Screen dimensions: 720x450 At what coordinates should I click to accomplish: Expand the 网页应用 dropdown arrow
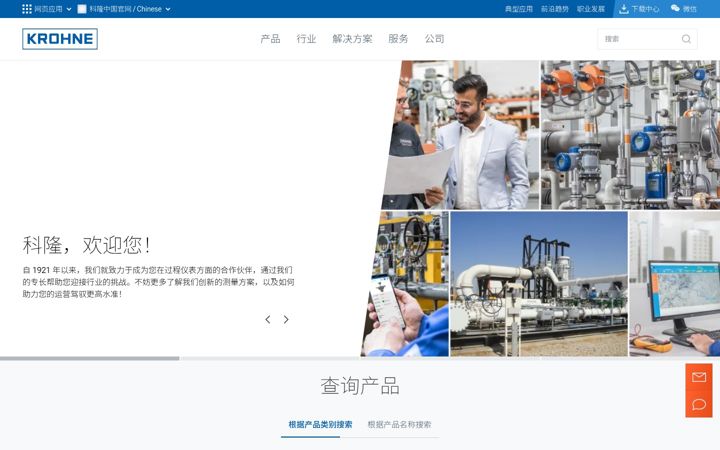[69, 9]
